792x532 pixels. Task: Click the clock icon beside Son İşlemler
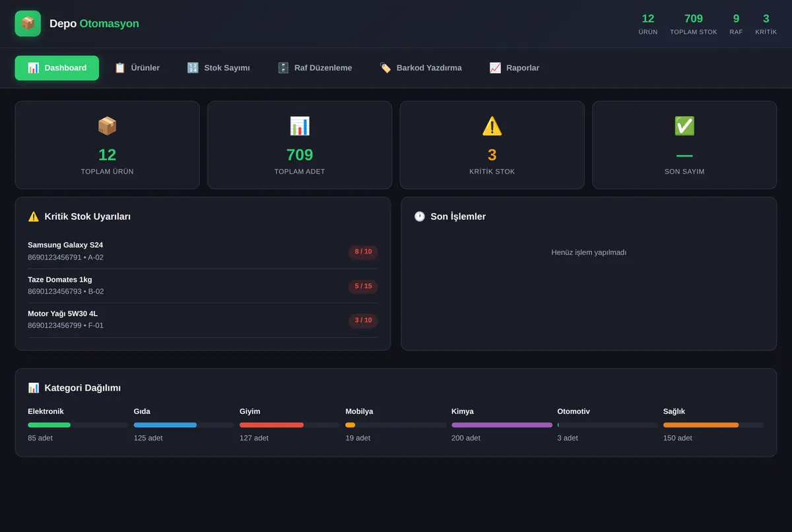pos(420,216)
